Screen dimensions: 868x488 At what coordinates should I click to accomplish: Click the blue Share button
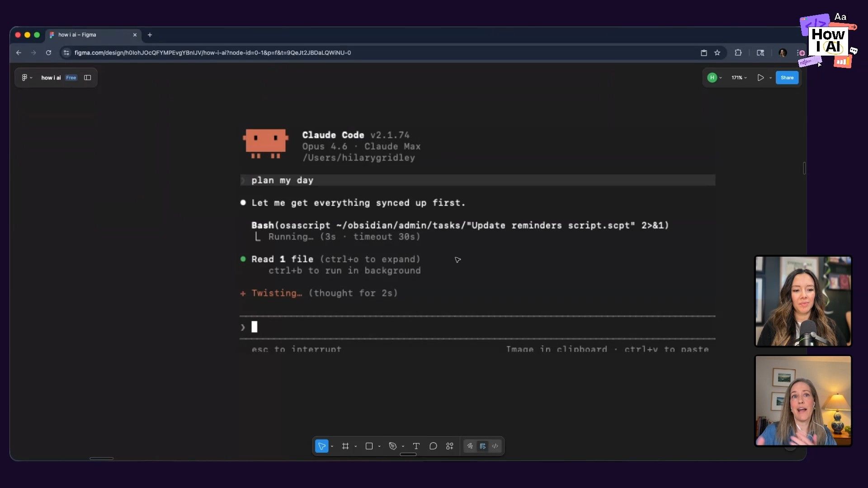tap(787, 78)
